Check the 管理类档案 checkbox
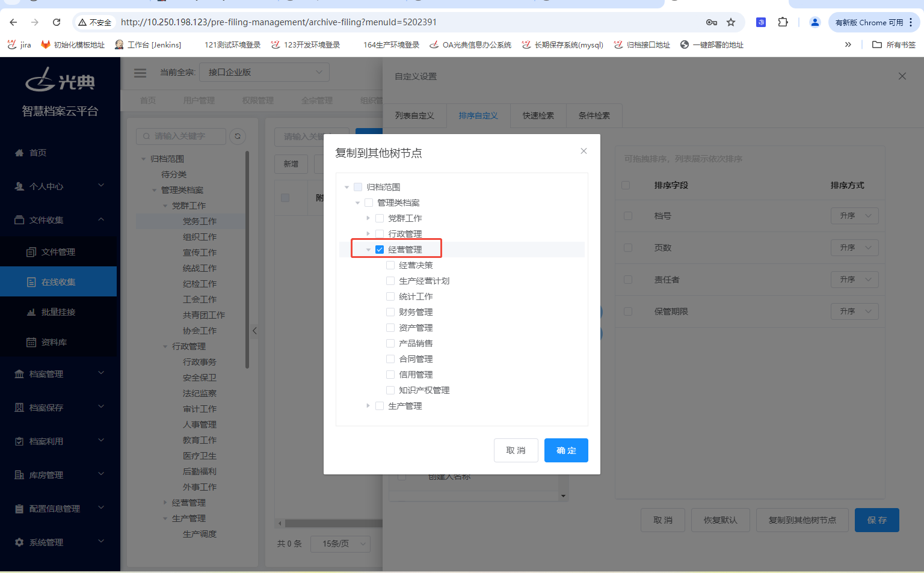This screenshot has width=924, height=573. coord(369,203)
